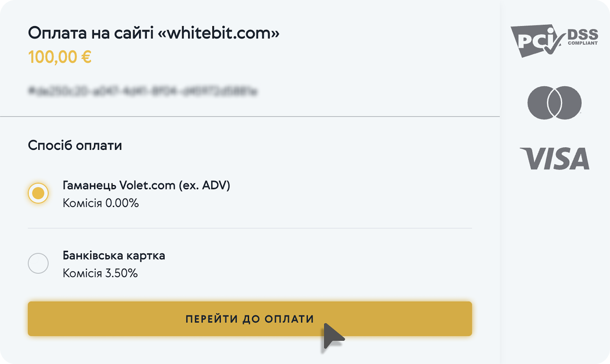Click the Спосіб оплати heading
Image resolution: width=610 pixels, height=364 pixels.
[x=75, y=145]
